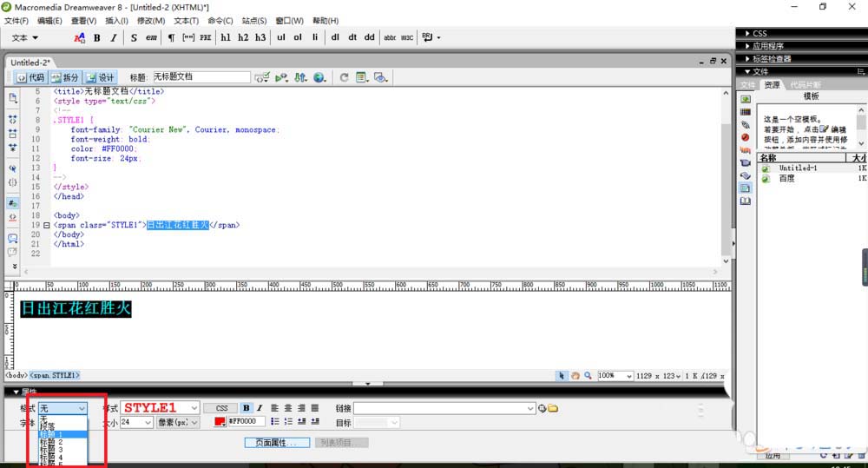Select the <span.STYLE1> tag selector
The image size is (868, 468).
[x=55, y=375]
